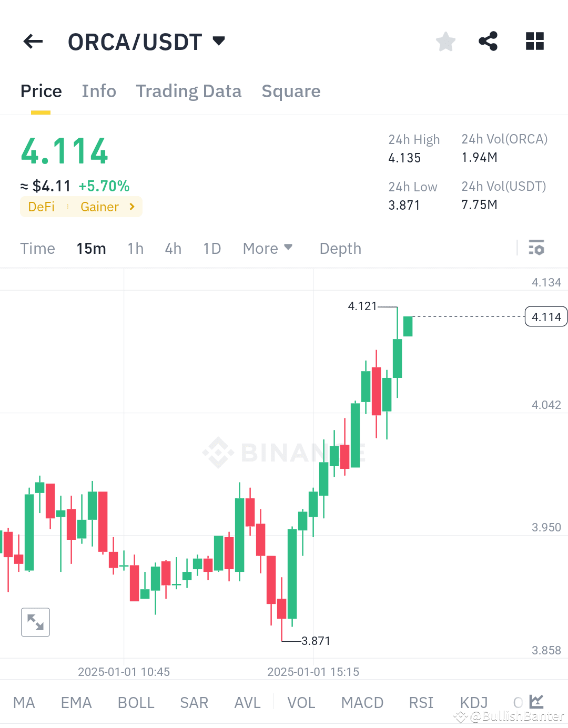Open the Square tab
Screen dimensions: 568x728
[x=291, y=91]
